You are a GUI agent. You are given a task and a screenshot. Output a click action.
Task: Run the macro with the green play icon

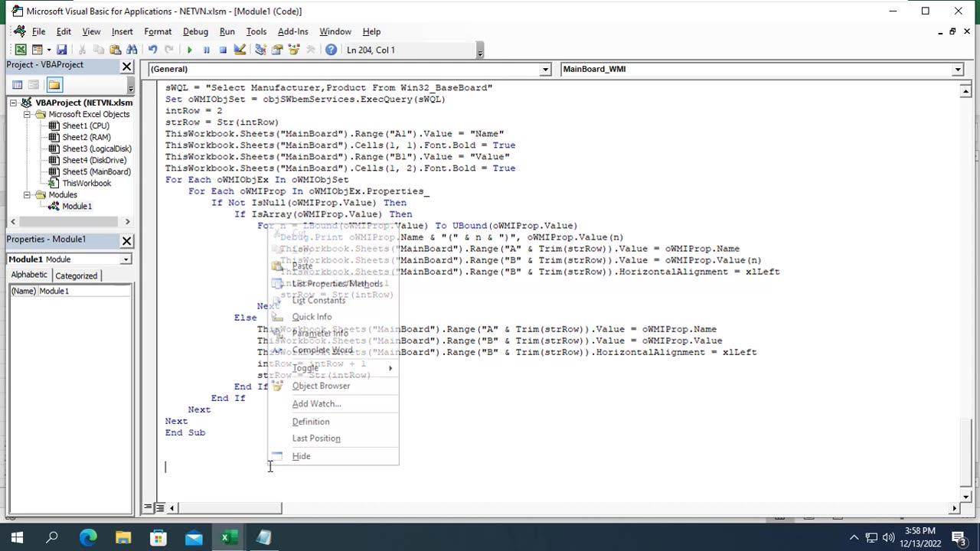189,50
